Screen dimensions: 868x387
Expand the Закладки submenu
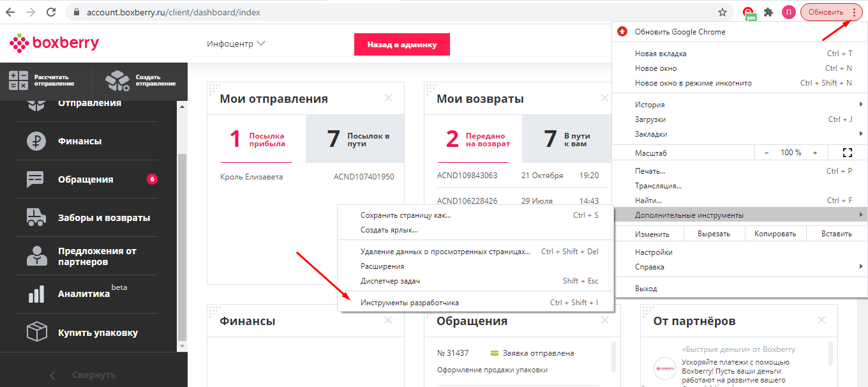pos(740,134)
